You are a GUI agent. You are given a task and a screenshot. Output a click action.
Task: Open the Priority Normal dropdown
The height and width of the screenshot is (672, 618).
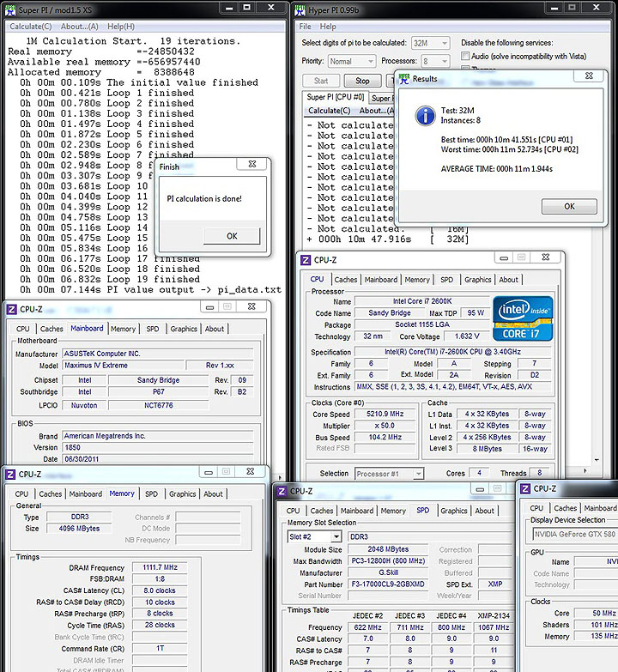point(370,61)
